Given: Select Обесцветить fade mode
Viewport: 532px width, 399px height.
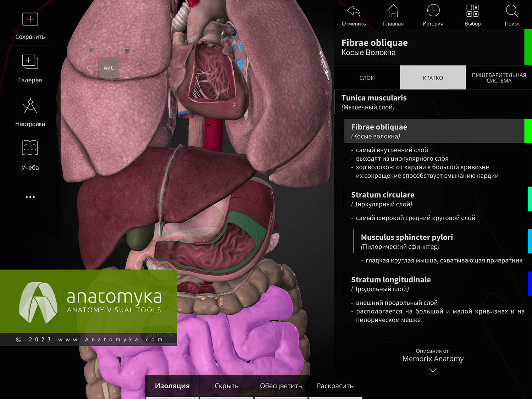Looking at the screenshot, I should 281,386.
